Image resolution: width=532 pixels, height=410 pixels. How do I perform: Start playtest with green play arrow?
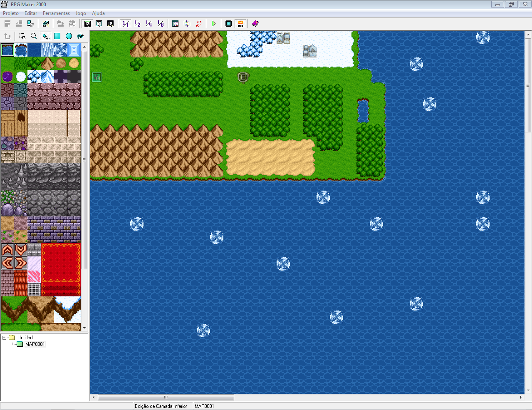point(214,24)
